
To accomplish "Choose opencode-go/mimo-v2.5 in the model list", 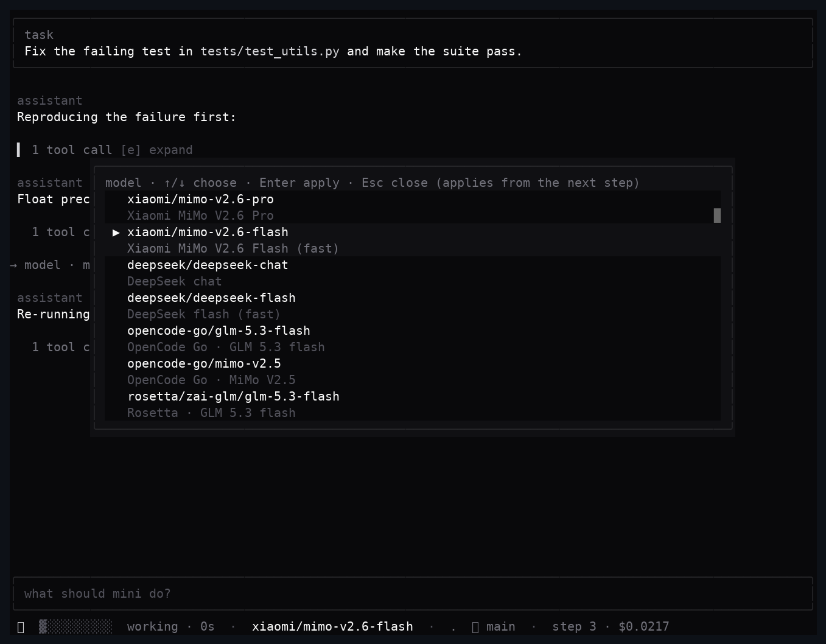I will pyautogui.click(x=413, y=371).
